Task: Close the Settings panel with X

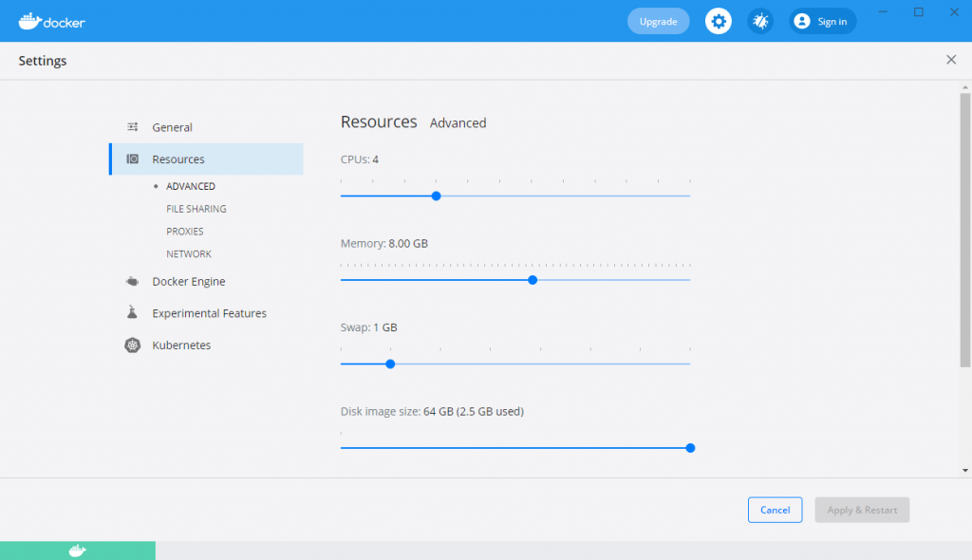Action: (x=951, y=60)
